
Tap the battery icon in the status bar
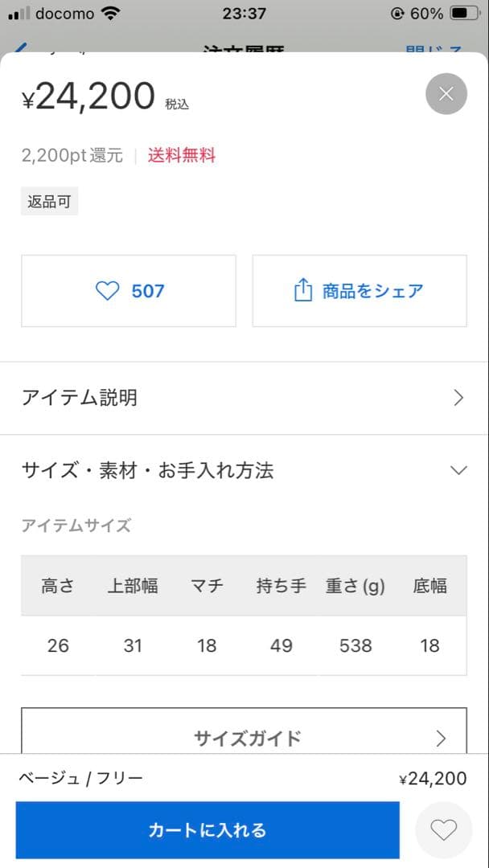pyautogui.click(x=465, y=13)
